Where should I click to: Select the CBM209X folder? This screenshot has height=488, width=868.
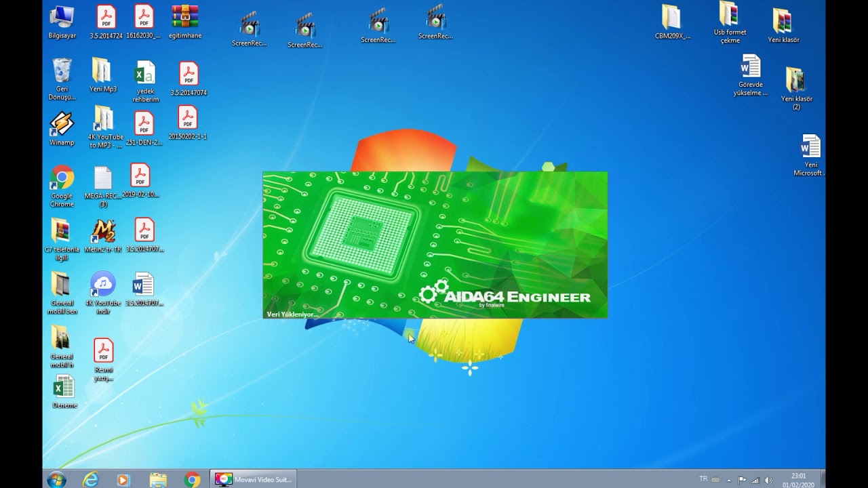(x=672, y=22)
